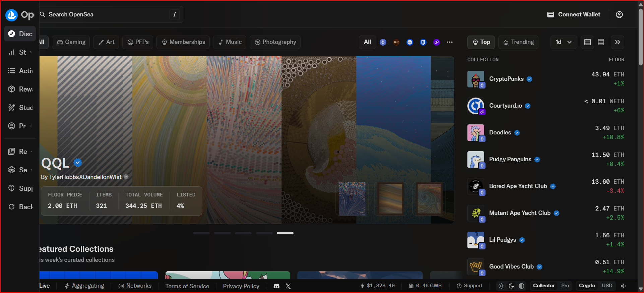644x293 pixels.
Task: Toggle sound with the speaker icon
Action: coord(624,286)
